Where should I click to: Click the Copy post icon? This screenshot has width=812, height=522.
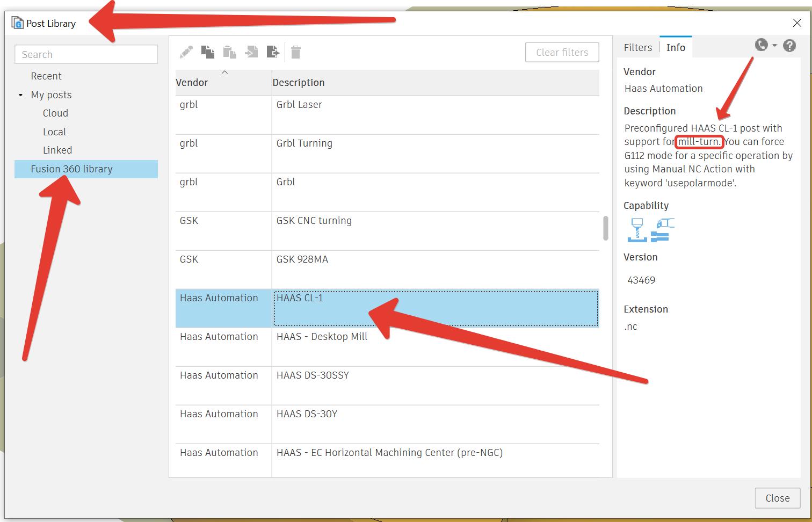[x=208, y=52]
